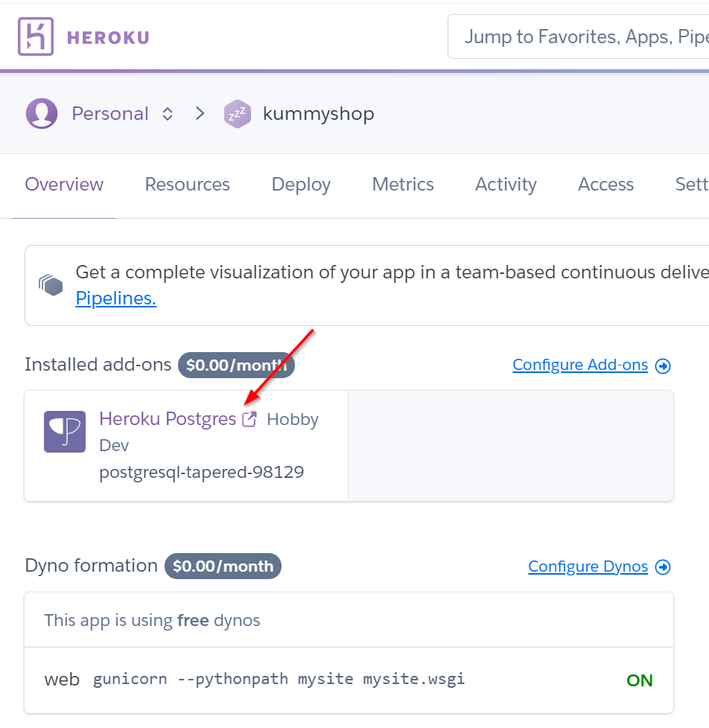The height and width of the screenshot is (728, 709).
Task: Go to the Deploy tab
Action: pyautogui.click(x=301, y=185)
